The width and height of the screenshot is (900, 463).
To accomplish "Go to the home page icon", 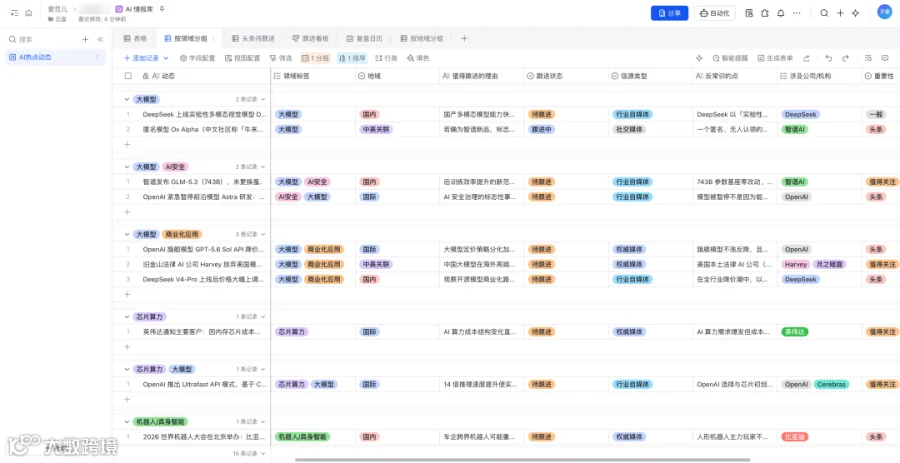I will coord(29,13).
